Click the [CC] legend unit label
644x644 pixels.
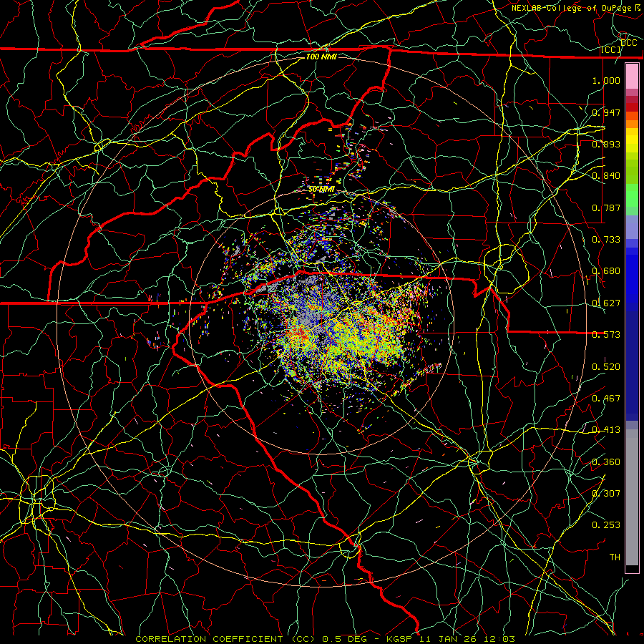point(611,49)
